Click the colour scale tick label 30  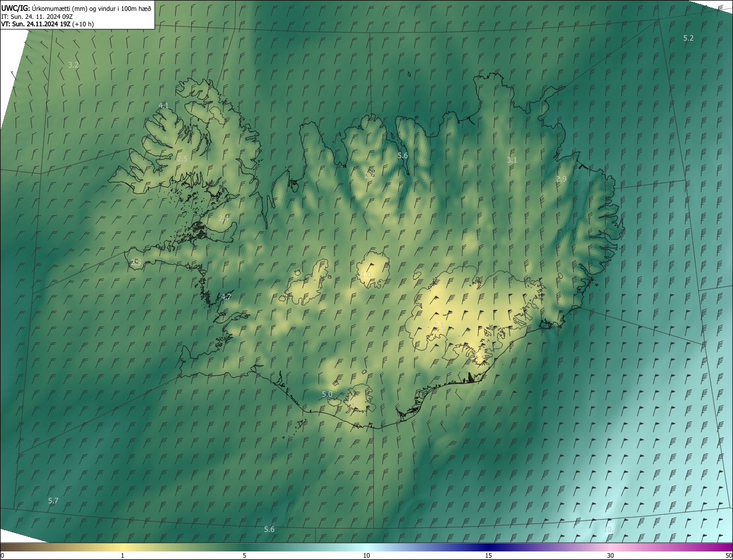pos(610,555)
